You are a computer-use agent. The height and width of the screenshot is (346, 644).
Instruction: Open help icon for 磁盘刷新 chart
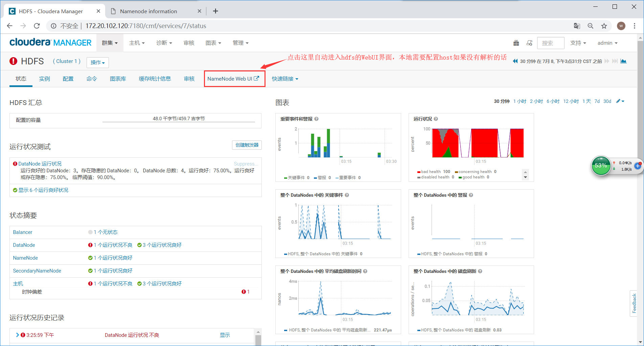480,271
